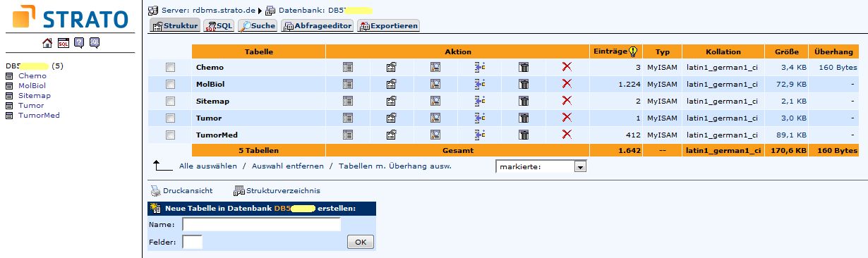Image resolution: width=868 pixels, height=258 pixels.
Task: Open structure icon for MolBiol table
Action: [x=392, y=84]
